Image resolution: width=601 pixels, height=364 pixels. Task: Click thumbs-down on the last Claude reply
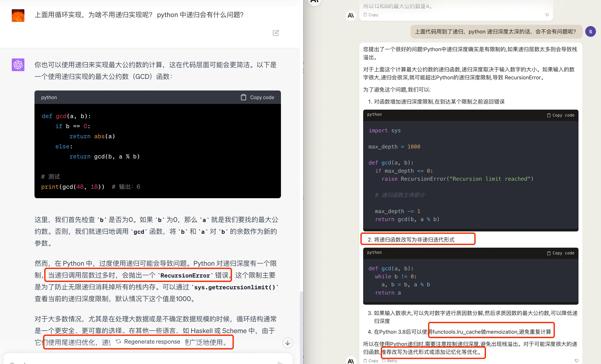tap(576, 361)
